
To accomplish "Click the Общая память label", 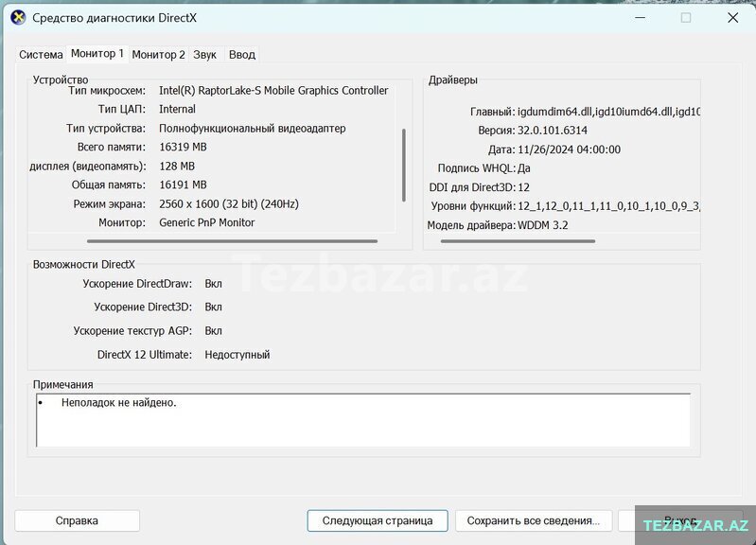I will (109, 185).
